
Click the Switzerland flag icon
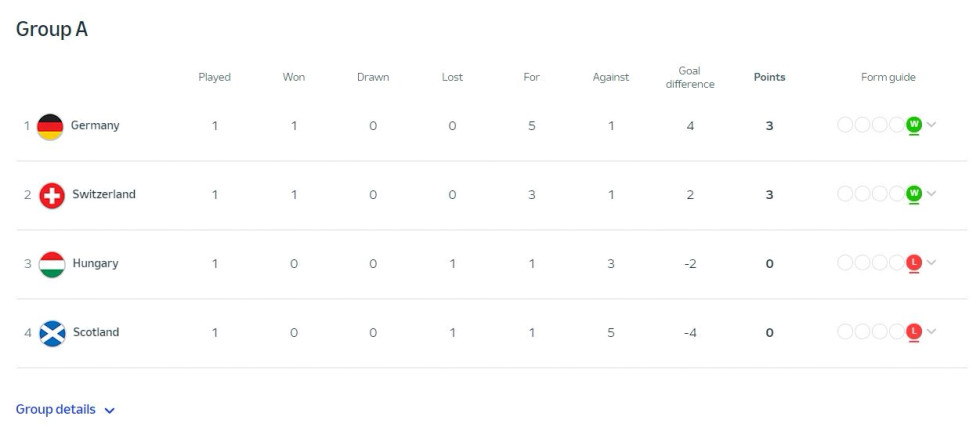52,196
